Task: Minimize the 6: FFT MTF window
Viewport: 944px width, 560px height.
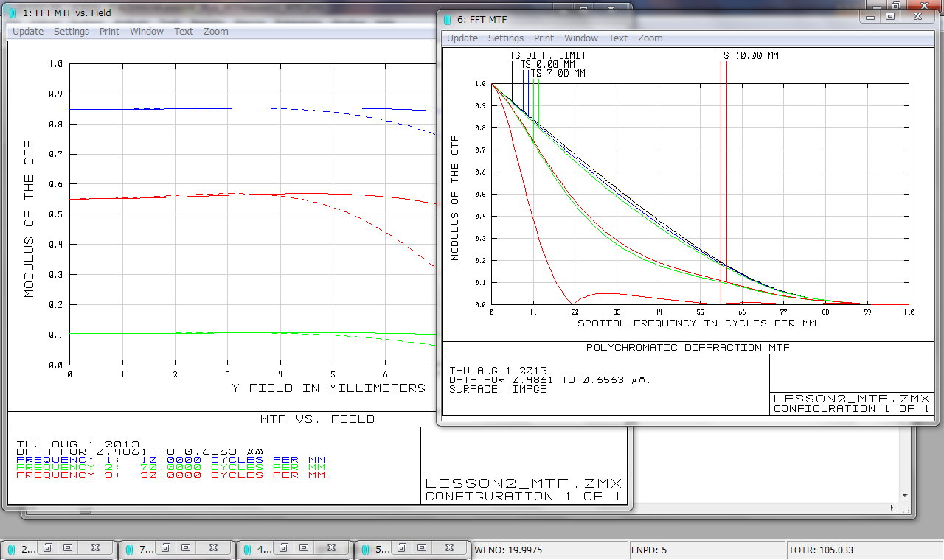Action: [x=871, y=16]
